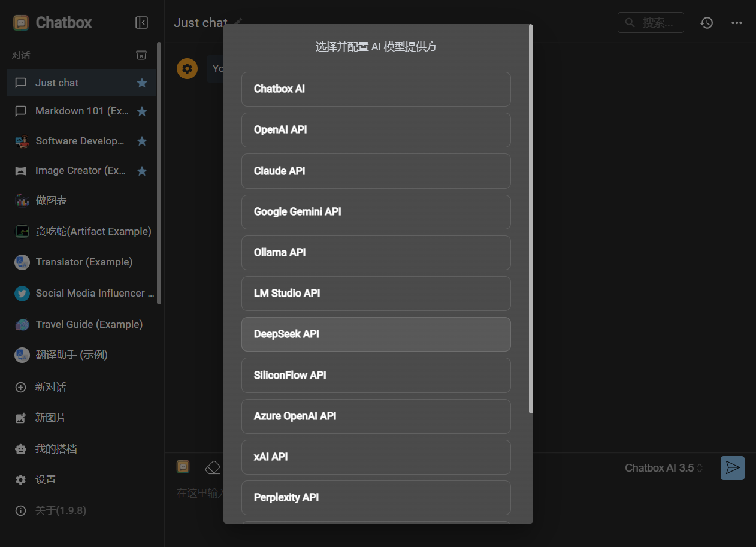This screenshot has height=547, width=756.
Task: Open Markdown 101 example conversation
Action: tap(81, 111)
